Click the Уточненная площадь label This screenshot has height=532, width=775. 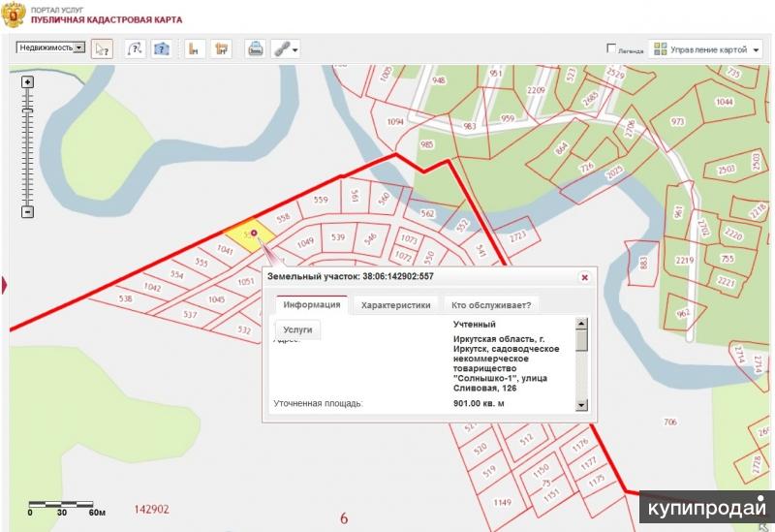click(x=319, y=403)
